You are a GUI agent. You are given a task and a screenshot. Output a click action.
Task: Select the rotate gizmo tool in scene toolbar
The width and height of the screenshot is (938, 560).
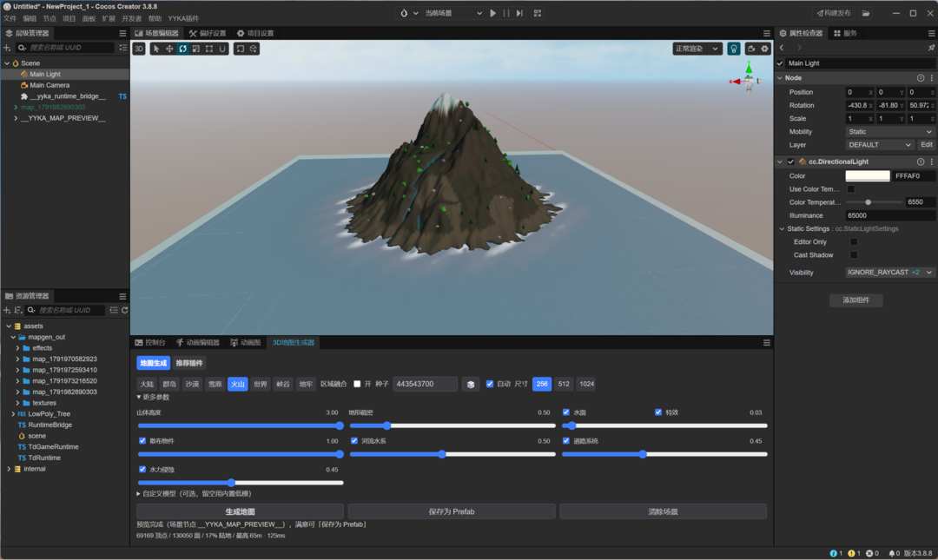point(182,49)
